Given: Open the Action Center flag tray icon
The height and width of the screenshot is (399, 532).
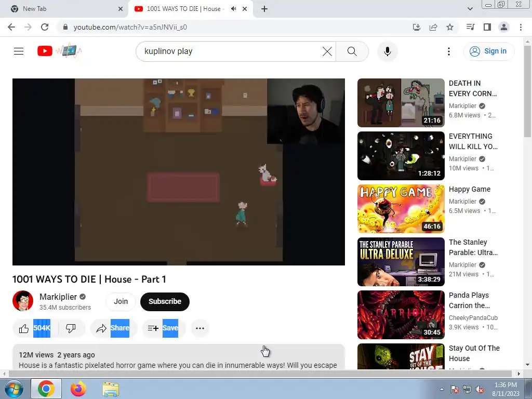Looking at the screenshot, I should pos(454,390).
